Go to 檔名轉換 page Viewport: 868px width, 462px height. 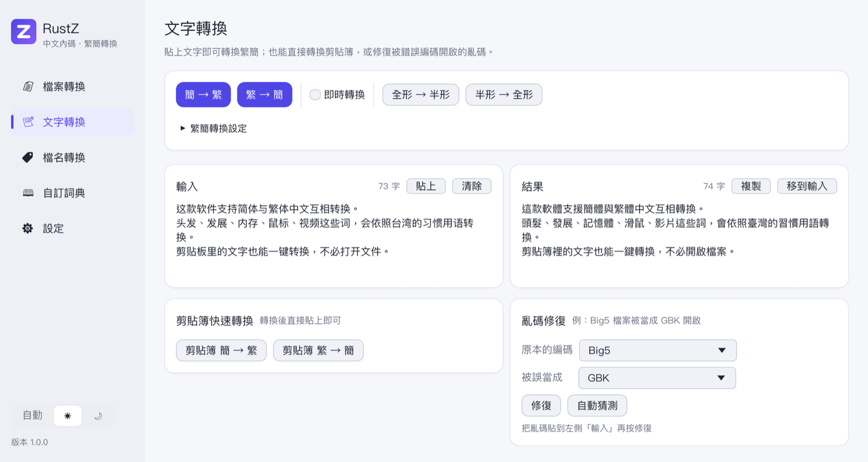coord(72,157)
